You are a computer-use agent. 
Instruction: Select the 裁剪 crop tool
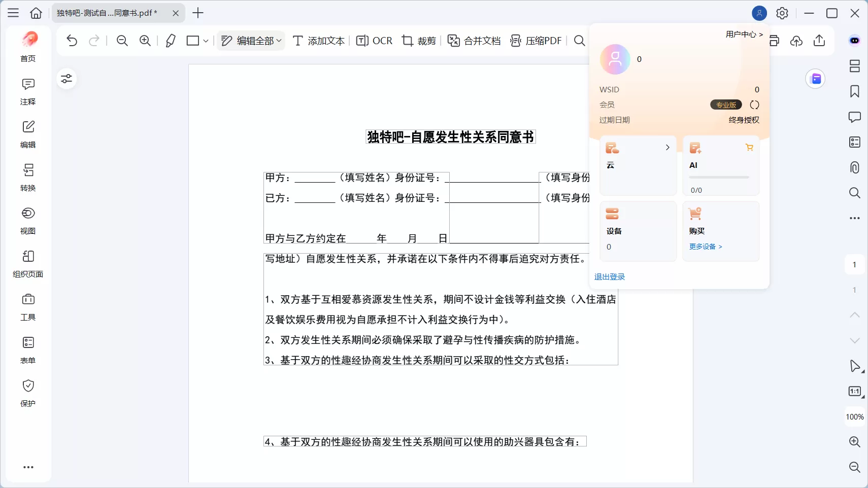click(418, 41)
